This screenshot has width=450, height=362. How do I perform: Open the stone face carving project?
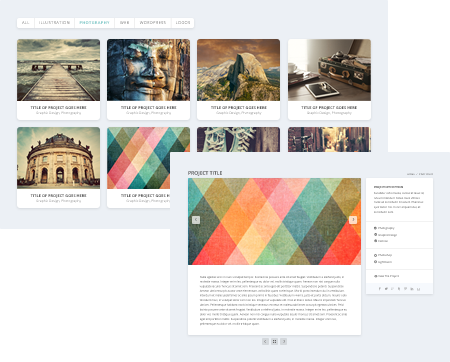[x=148, y=70]
